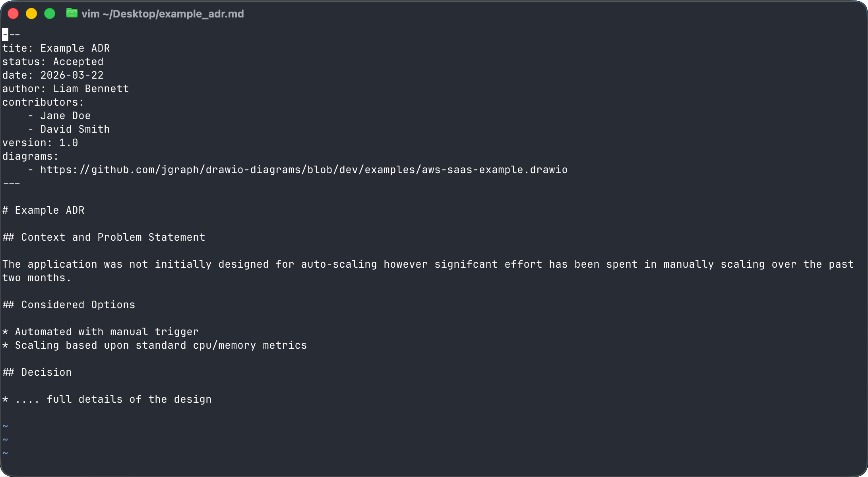Click the 'Context and Problem Statement' heading

[113, 238]
